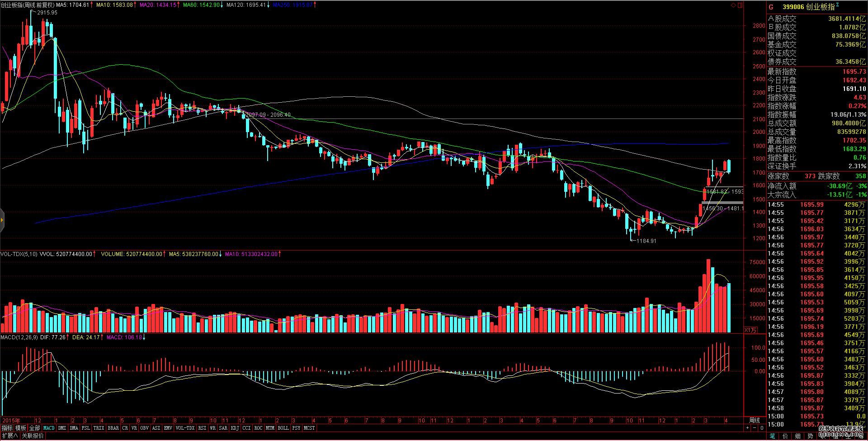
Task: Click the MA10: 1583.08 label
Action: 115,5
